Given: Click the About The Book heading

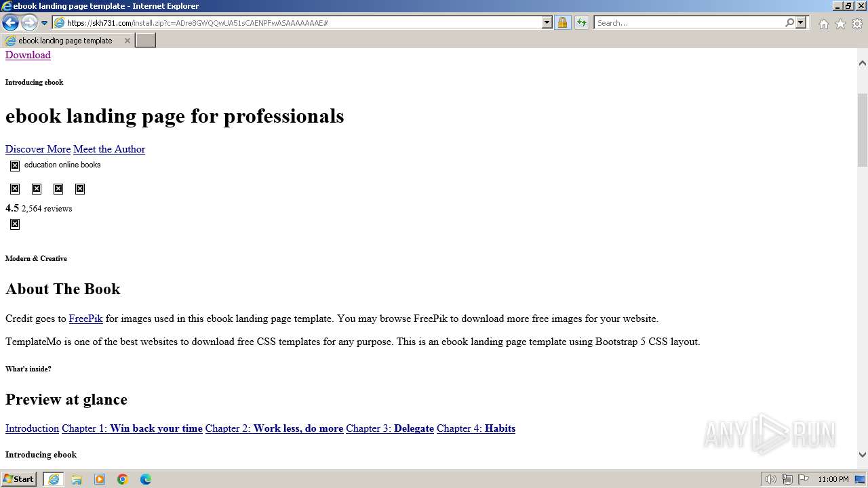Looking at the screenshot, I should (63, 289).
